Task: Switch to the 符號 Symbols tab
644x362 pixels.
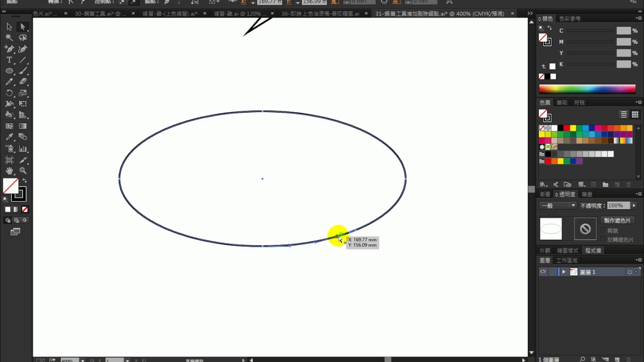Action: 580,103
